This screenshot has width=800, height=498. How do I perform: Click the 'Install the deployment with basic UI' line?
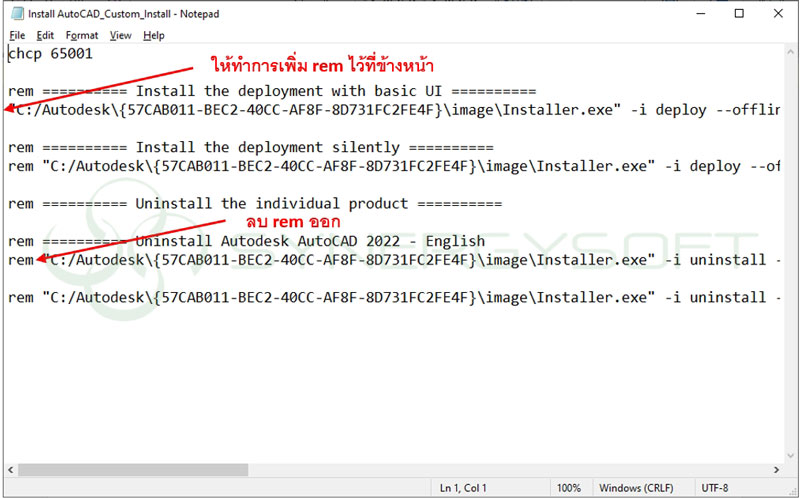272,91
